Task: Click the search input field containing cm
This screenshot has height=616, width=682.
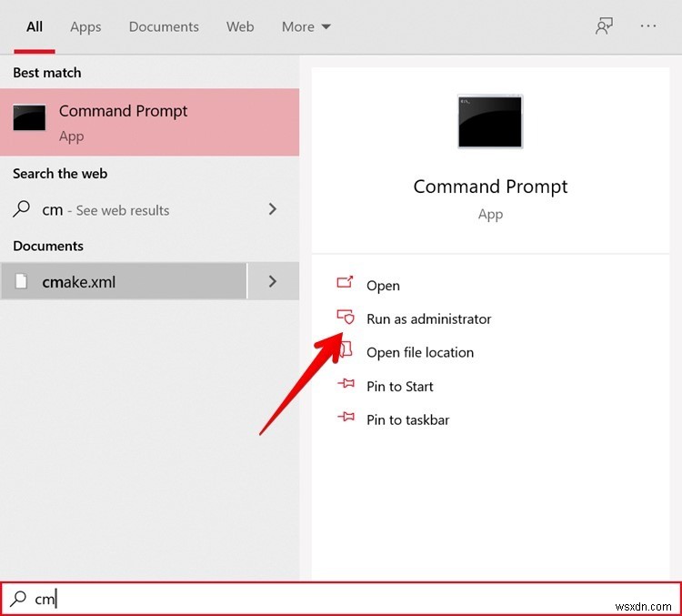Action: (341, 599)
